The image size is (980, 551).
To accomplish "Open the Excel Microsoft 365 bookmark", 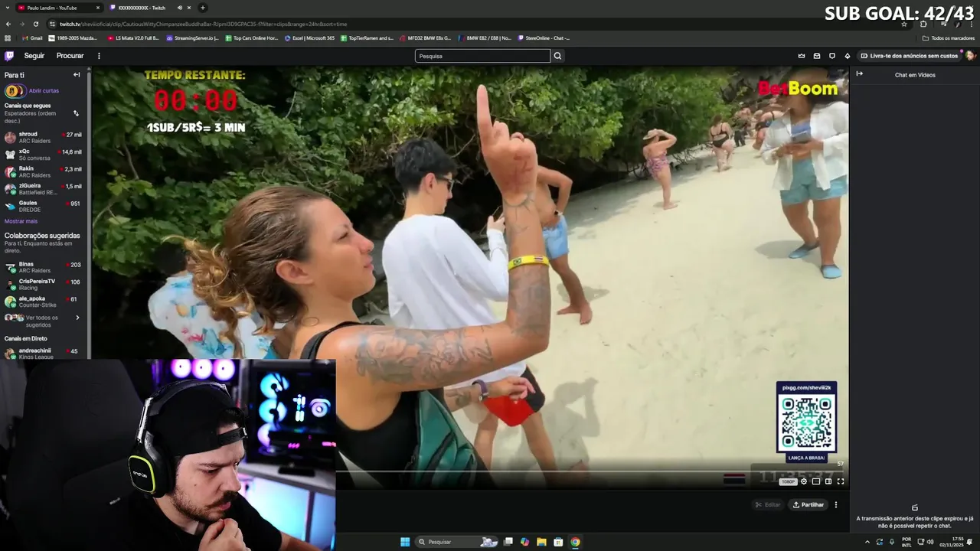I will 310,38.
